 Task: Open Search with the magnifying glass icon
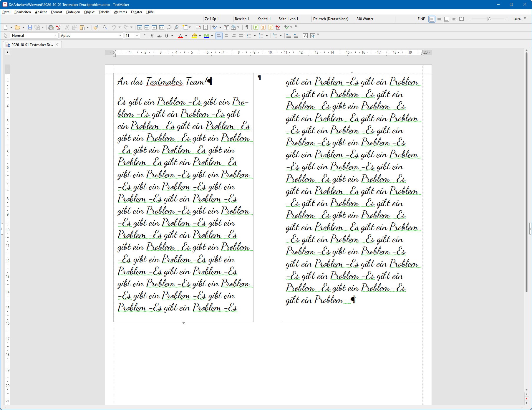(x=105, y=27)
